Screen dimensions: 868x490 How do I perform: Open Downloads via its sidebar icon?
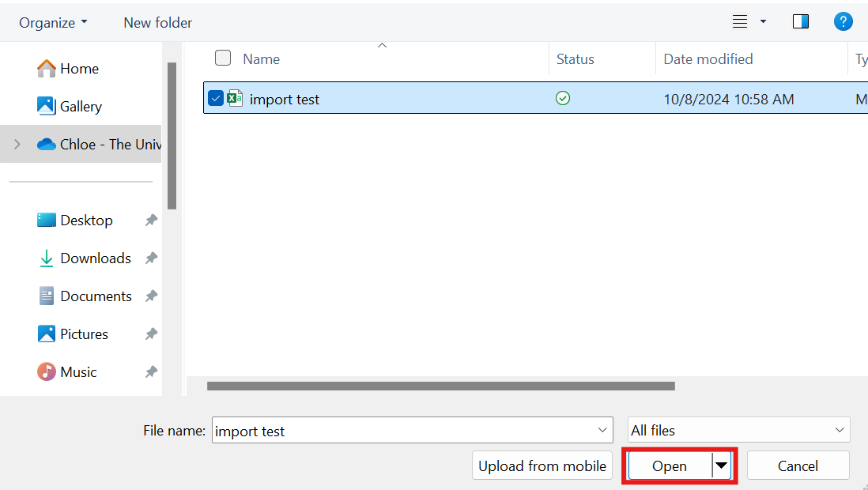46,258
